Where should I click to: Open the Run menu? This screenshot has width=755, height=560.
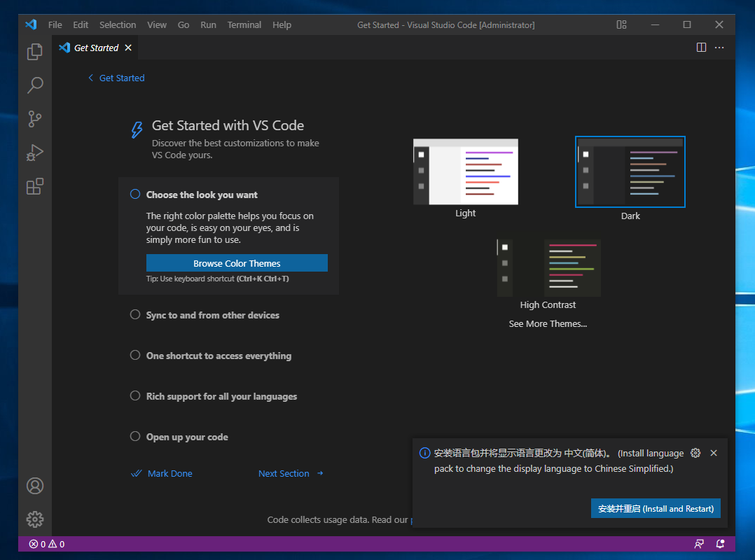(x=208, y=24)
